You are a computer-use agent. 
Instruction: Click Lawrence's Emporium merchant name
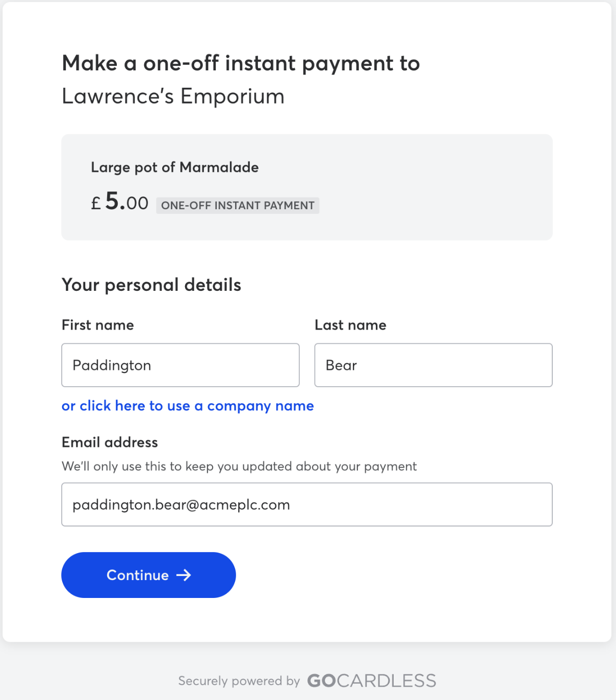tap(173, 96)
